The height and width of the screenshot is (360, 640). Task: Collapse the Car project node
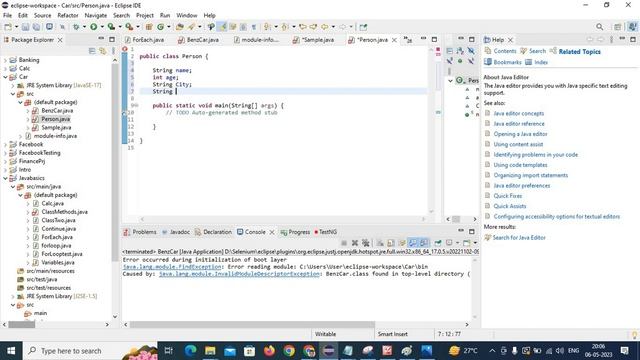[5, 77]
